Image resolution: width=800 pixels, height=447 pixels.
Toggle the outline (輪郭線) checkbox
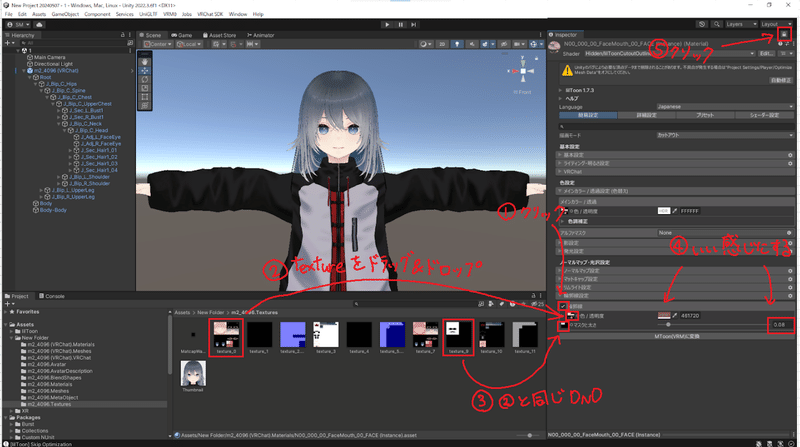563,307
